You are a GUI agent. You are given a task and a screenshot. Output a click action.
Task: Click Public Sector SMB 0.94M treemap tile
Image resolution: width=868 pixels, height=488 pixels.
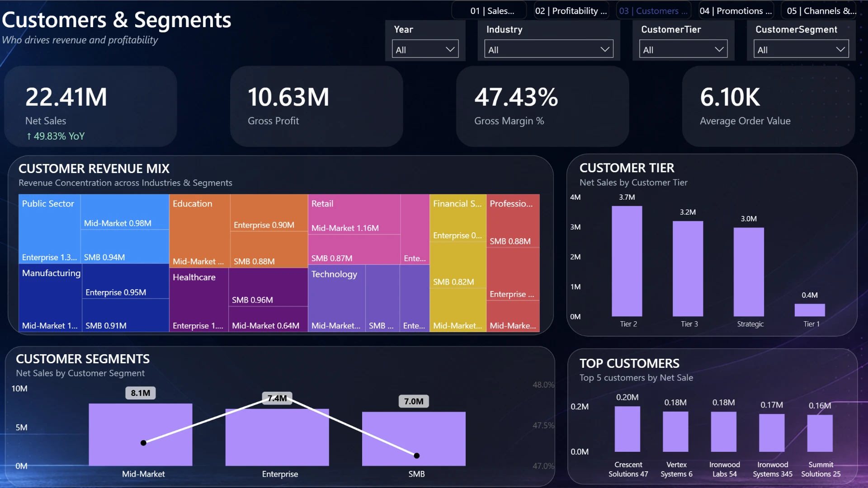pos(125,247)
